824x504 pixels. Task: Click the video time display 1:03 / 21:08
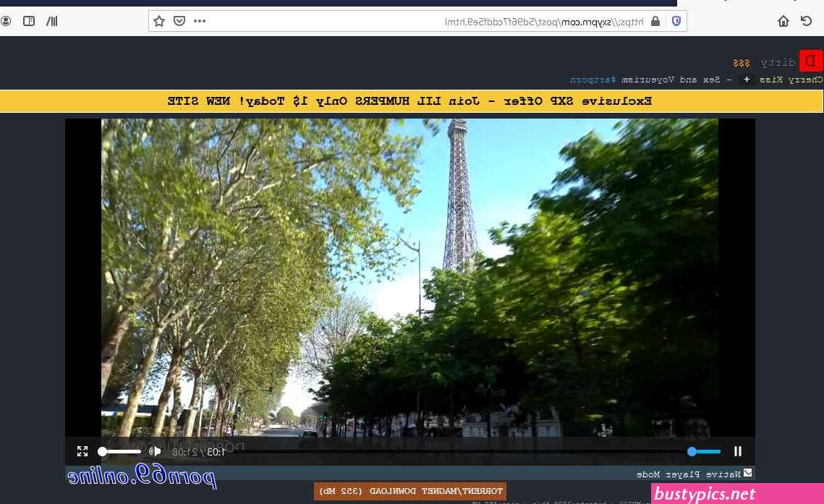tap(199, 451)
